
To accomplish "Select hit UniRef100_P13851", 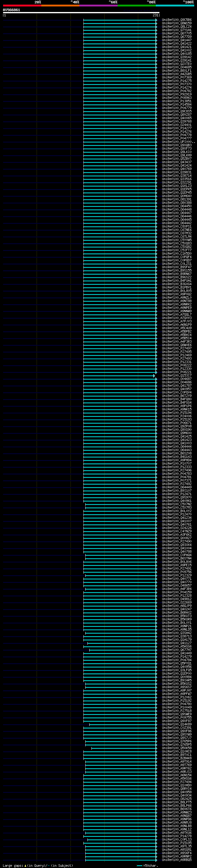I will coord(176,101).
